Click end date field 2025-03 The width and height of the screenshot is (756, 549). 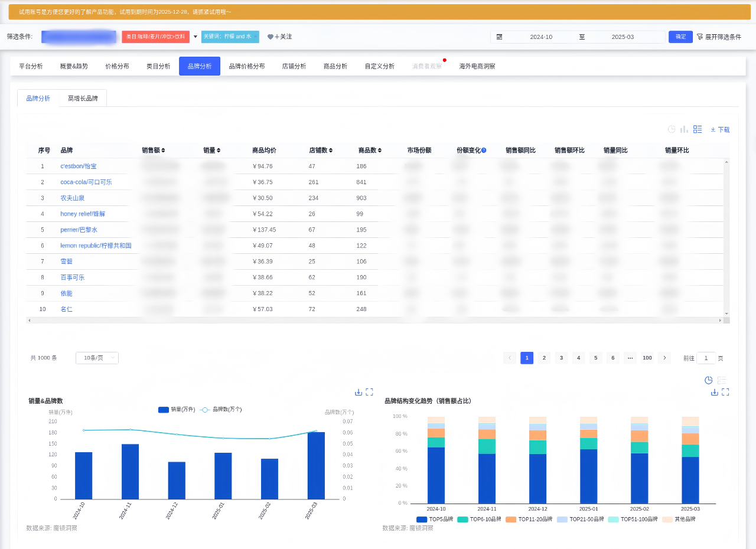[623, 37]
